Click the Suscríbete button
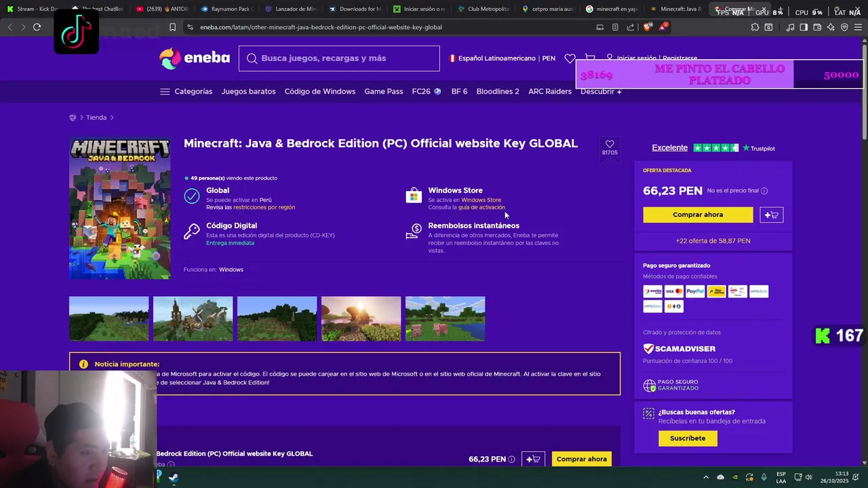 pyautogui.click(x=688, y=439)
